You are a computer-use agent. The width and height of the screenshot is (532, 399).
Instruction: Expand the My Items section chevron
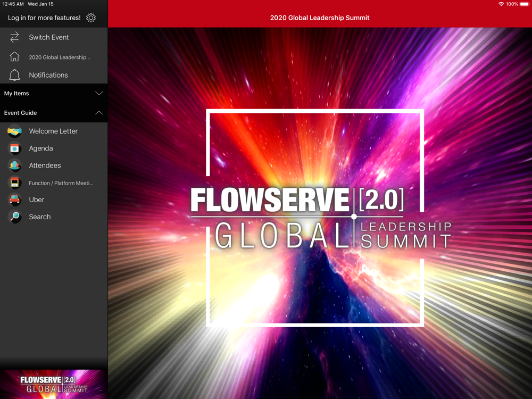click(98, 93)
